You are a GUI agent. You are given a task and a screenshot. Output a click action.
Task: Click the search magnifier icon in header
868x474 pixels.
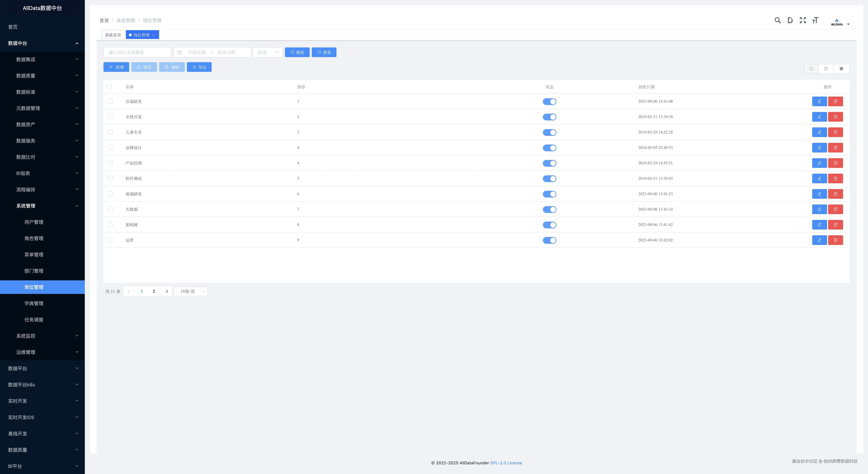point(777,20)
